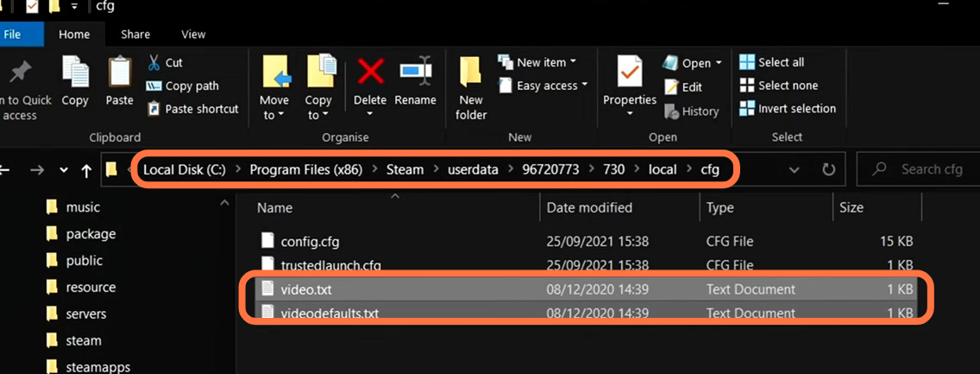Image resolution: width=980 pixels, height=374 pixels.
Task: Create a New folder
Action: coord(471,87)
